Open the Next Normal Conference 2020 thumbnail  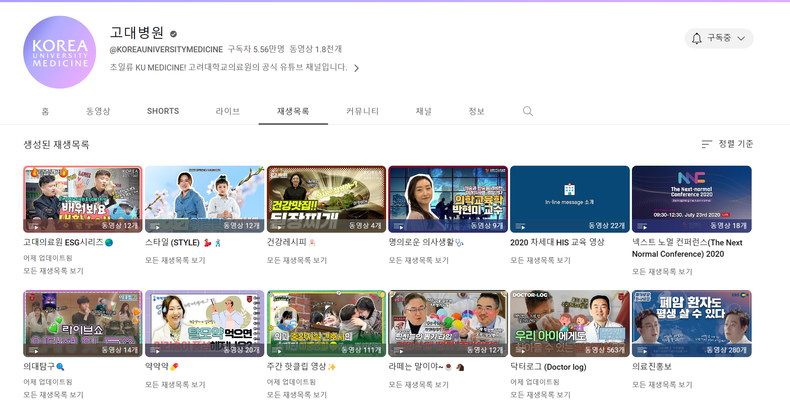click(x=692, y=199)
